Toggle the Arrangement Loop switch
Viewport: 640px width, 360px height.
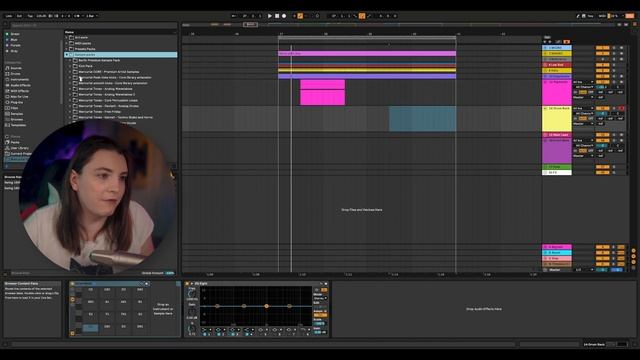click(x=362, y=16)
